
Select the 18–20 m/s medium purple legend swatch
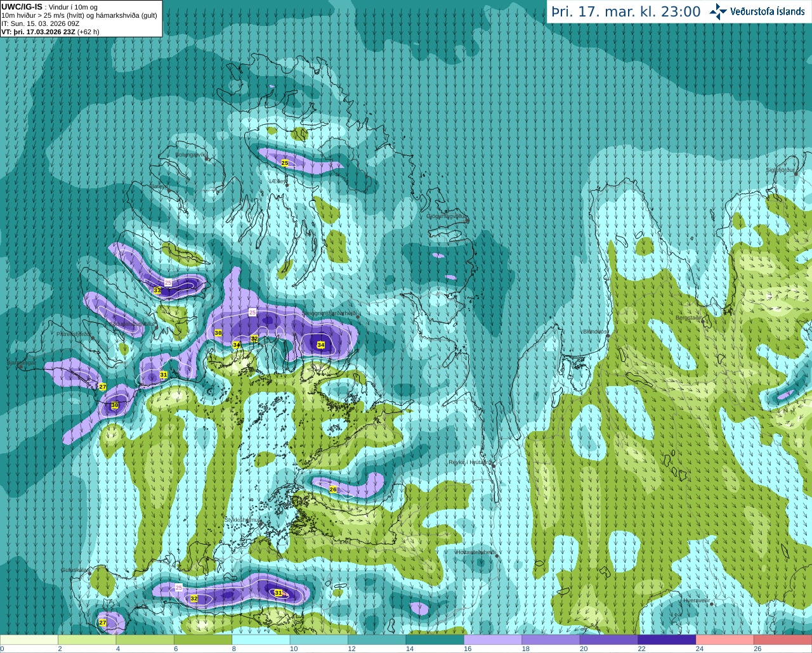pos(551,640)
